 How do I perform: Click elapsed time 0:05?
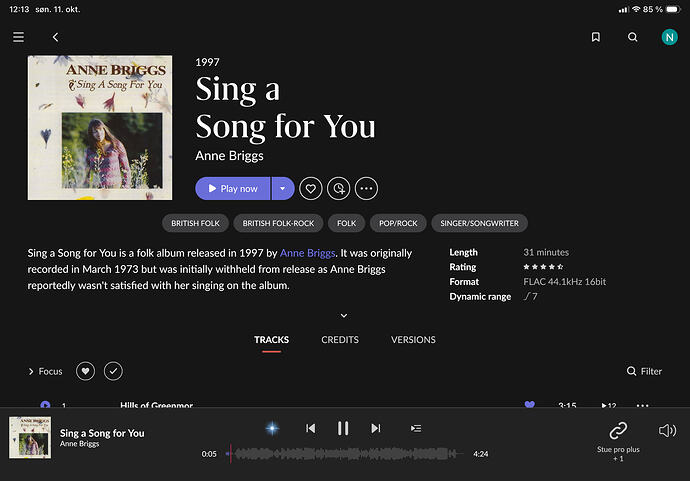click(209, 454)
